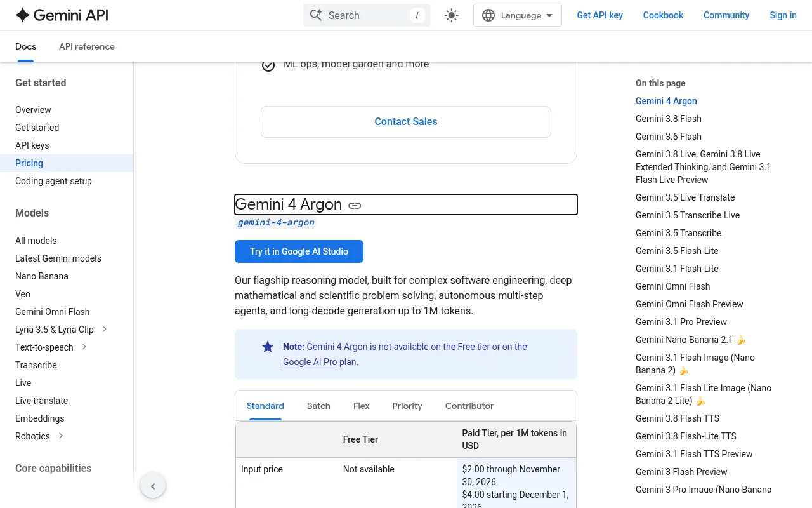This screenshot has height=508, width=812.
Task: Open the Cookbook link
Action: pyautogui.click(x=663, y=15)
